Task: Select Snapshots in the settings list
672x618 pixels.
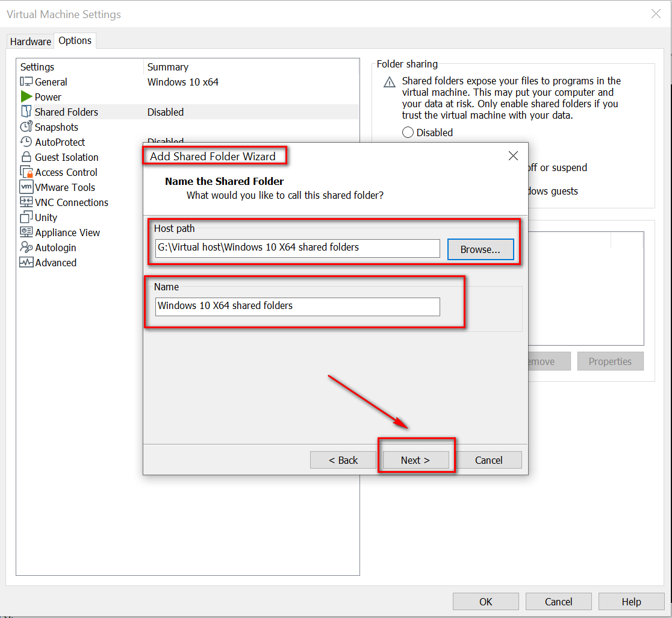Action: coord(57,127)
